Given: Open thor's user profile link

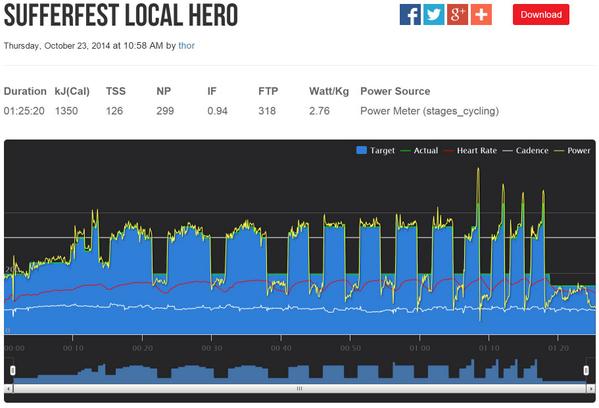Looking at the screenshot, I should (186, 45).
